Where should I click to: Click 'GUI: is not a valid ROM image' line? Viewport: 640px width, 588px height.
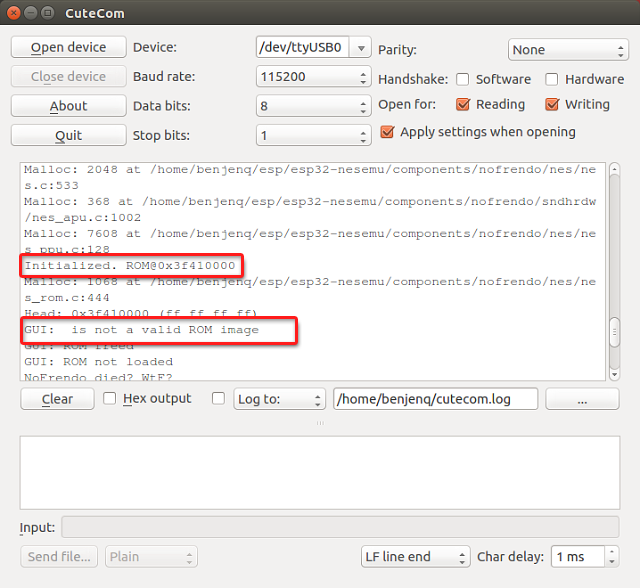click(x=141, y=330)
